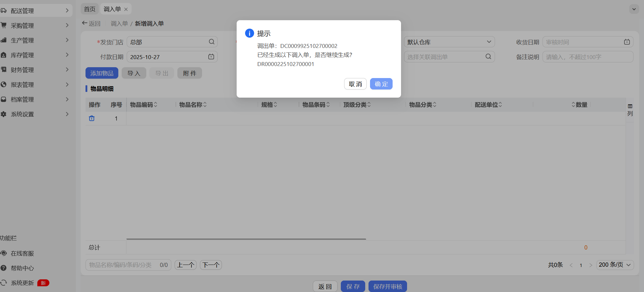Expand the 生产管理 menu chevron
Viewport: 644px width, 292px height.
tap(67, 40)
